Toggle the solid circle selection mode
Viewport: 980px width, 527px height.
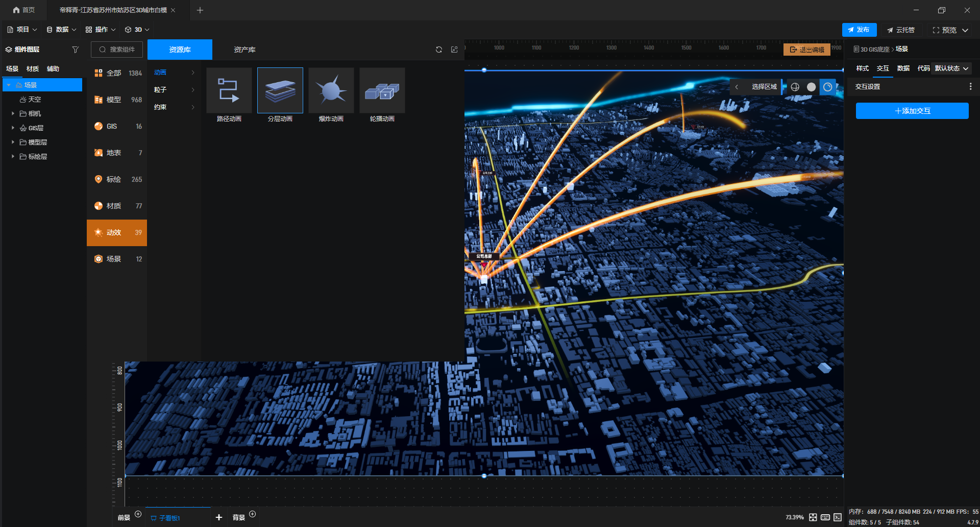(811, 87)
